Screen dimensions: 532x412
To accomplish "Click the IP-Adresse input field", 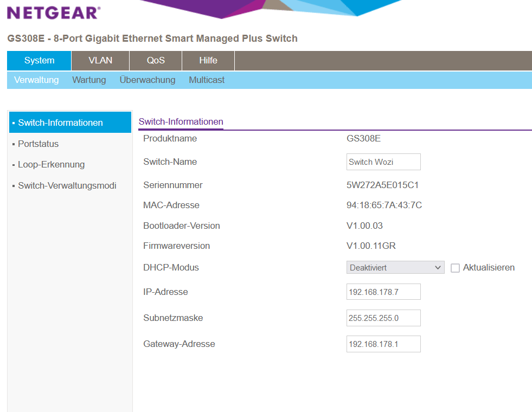I will 383,292.
